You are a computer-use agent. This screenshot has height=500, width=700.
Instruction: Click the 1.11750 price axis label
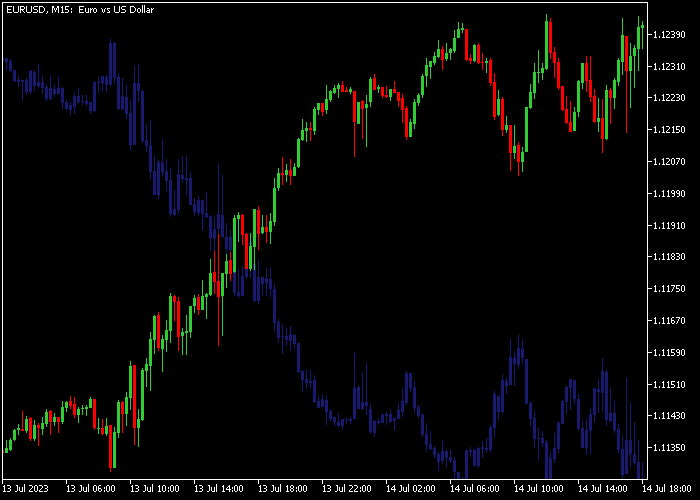pyautogui.click(x=669, y=289)
